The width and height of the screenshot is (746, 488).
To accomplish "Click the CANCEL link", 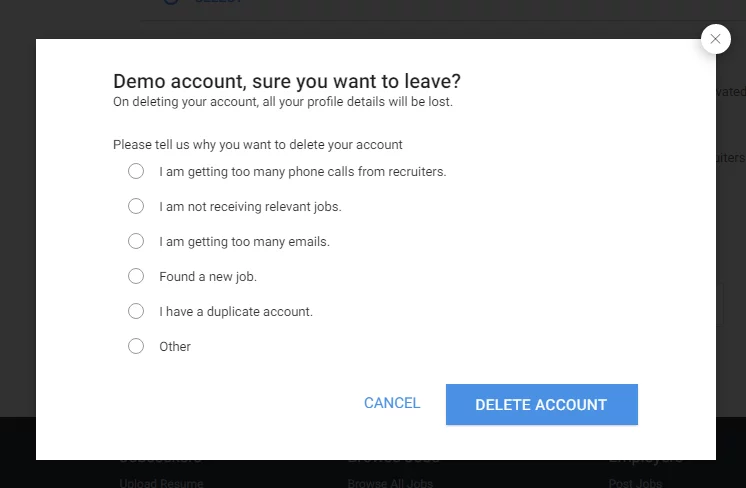I will tap(392, 403).
